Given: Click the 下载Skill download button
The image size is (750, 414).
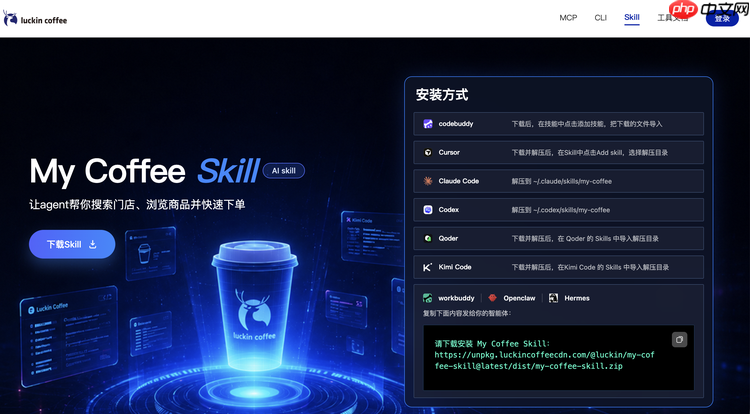Looking at the screenshot, I should click(x=72, y=244).
